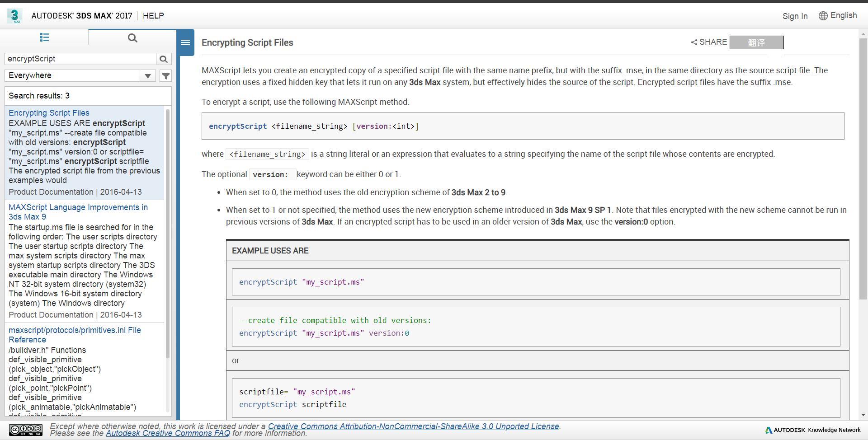This screenshot has width=868, height=440.
Task: Switch to the search tab
Action: pyautogui.click(x=132, y=38)
